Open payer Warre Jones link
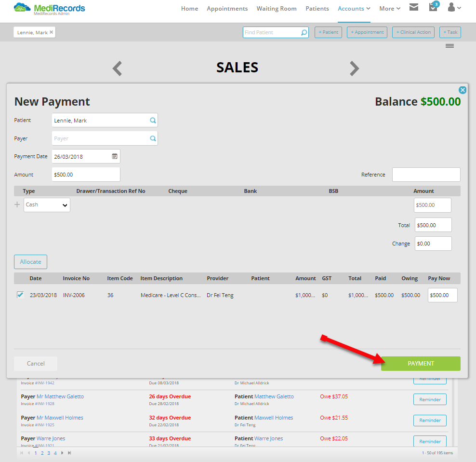Image resolution: width=476 pixels, height=462 pixels. pyautogui.click(x=51, y=438)
